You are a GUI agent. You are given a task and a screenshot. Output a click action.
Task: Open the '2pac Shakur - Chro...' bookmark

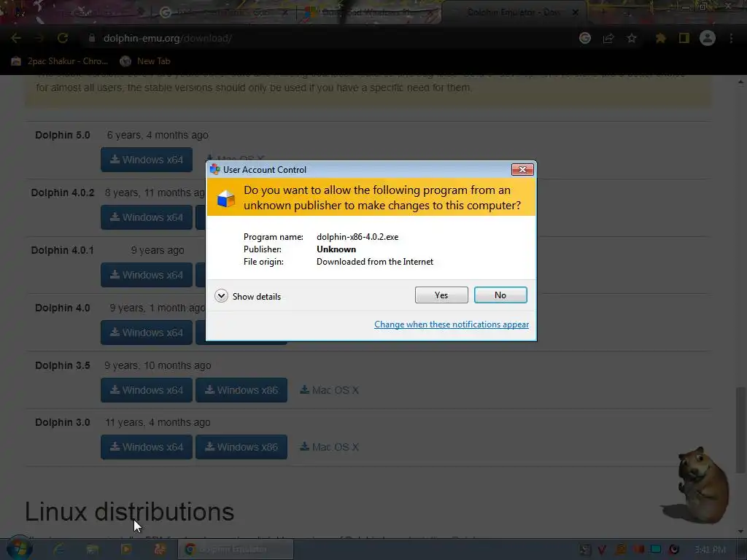(x=60, y=61)
